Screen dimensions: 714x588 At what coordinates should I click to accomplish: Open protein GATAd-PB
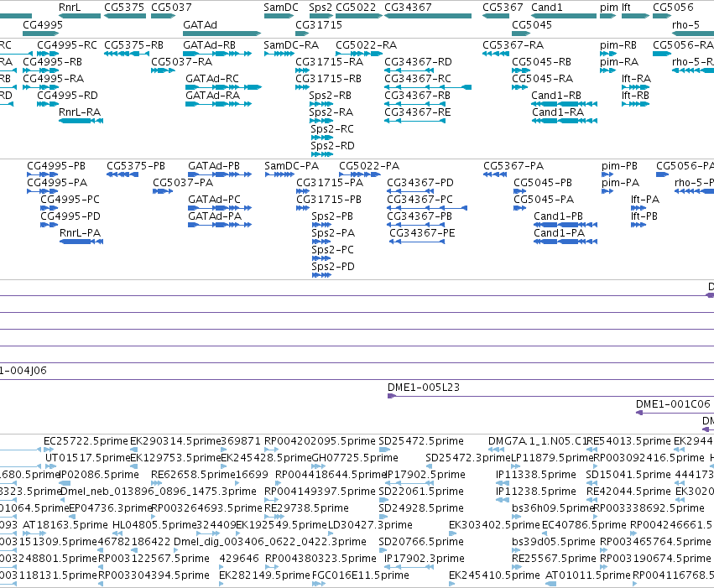coord(214,166)
